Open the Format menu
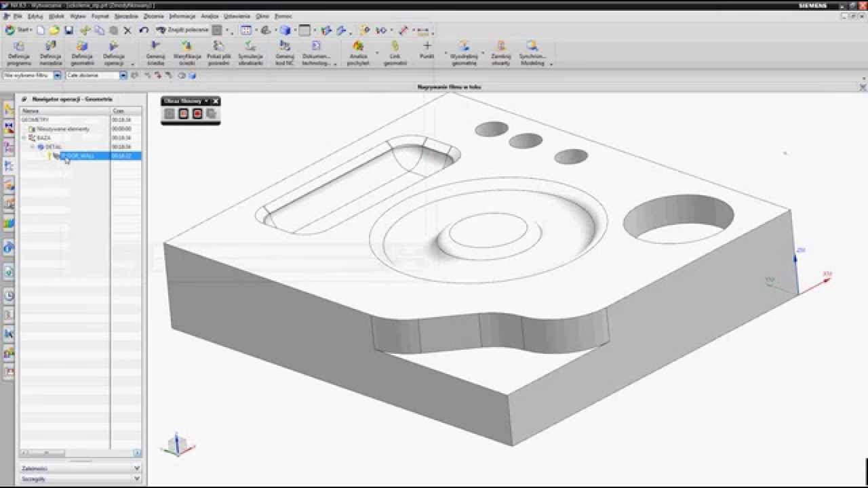Viewport: 868px width, 488px height. 100,16
